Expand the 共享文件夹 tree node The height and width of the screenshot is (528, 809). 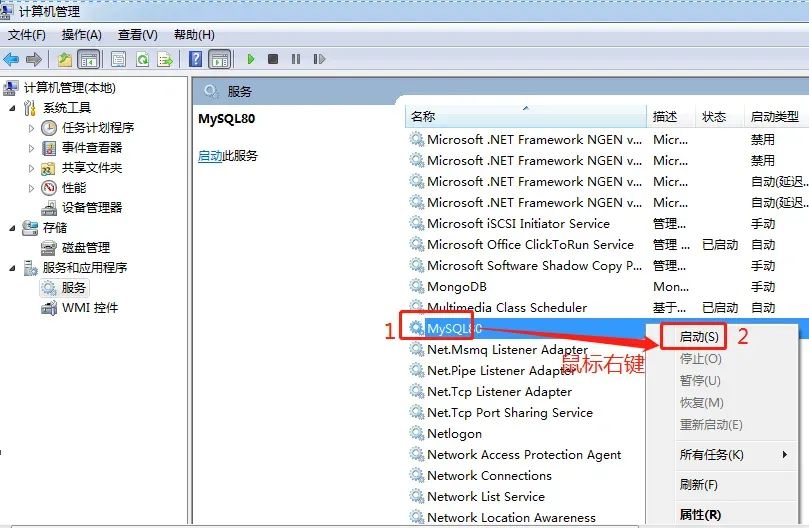coord(31,168)
